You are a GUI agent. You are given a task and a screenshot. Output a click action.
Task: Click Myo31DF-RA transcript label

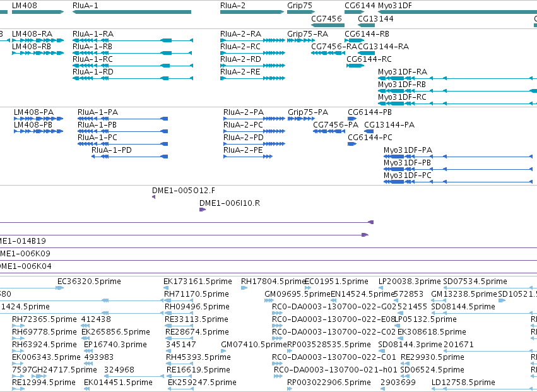click(403, 72)
